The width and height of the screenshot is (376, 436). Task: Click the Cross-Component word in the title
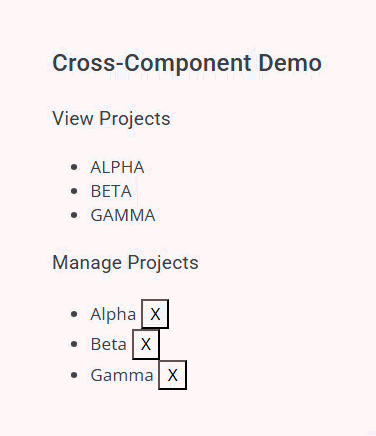(x=152, y=64)
